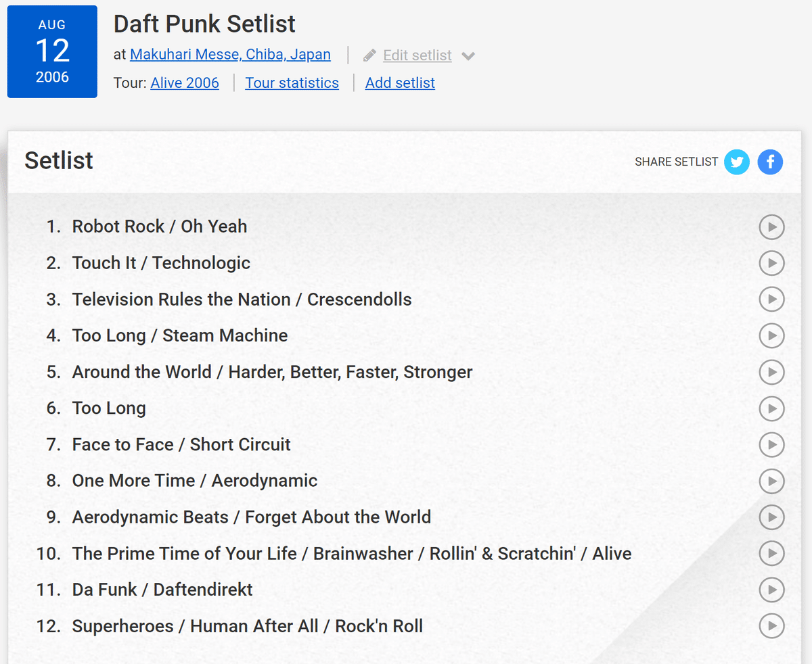Open the Edit setlist link
Screen dimensions: 812x664
tap(417, 55)
